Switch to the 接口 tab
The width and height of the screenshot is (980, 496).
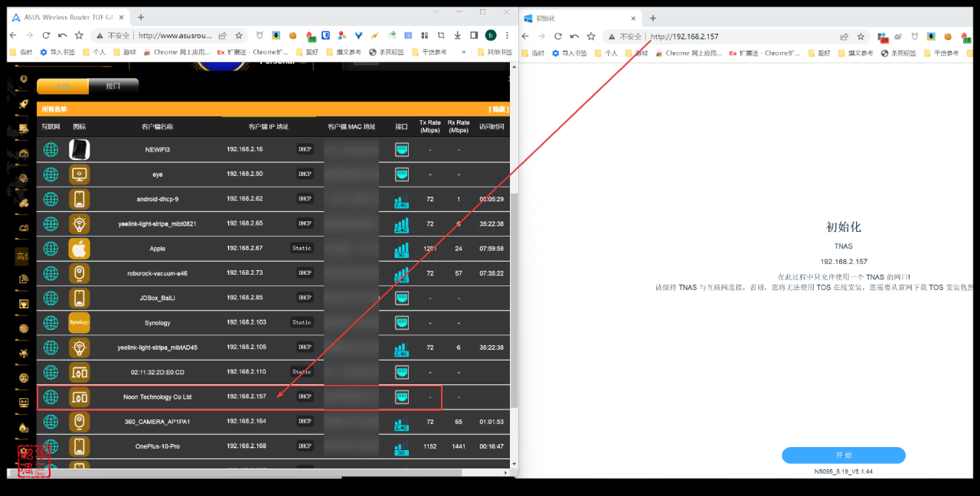click(113, 86)
